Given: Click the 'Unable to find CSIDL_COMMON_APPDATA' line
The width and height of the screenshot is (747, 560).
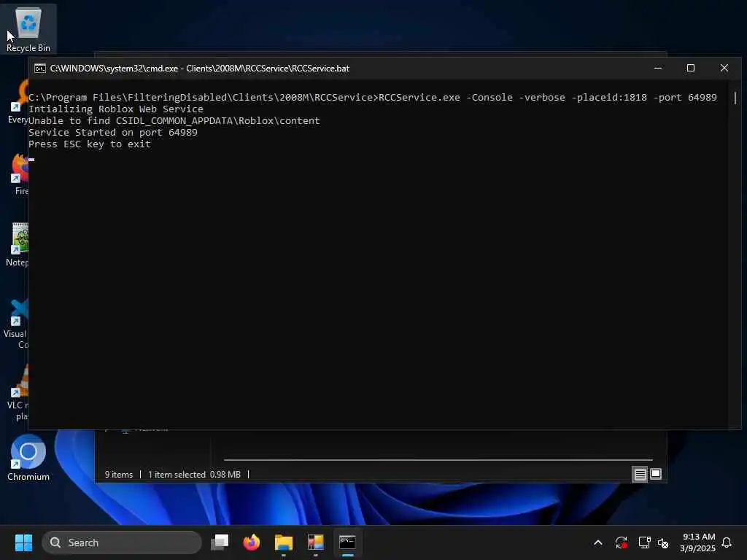Looking at the screenshot, I should (x=174, y=120).
